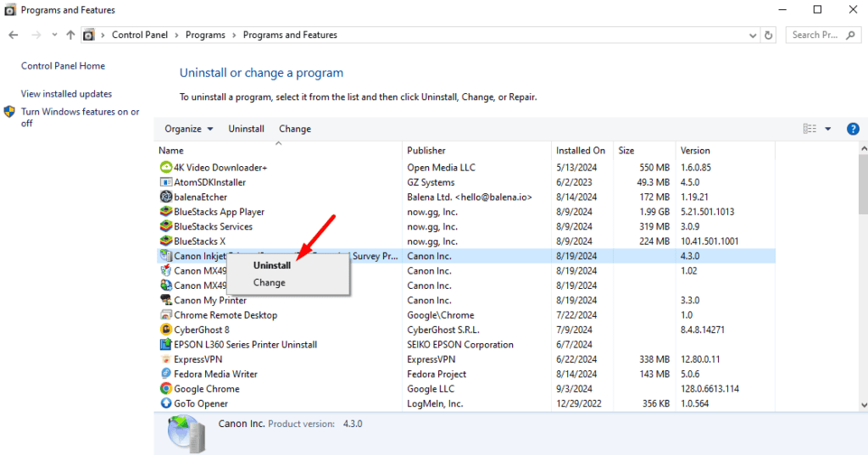Click the CyberGhost 8 icon

(165, 330)
